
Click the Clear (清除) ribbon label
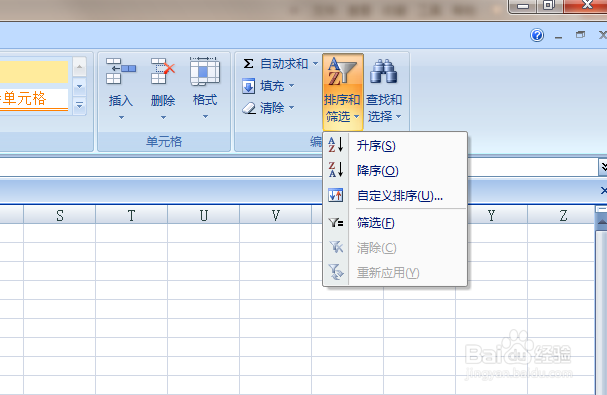272,108
